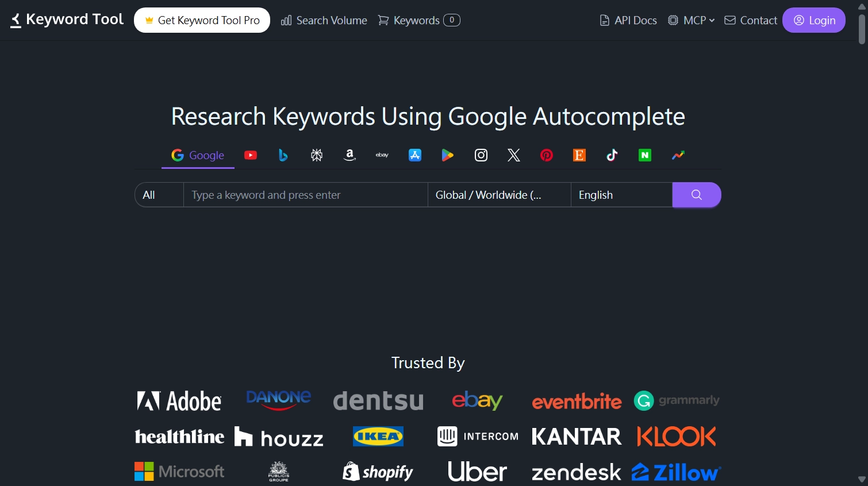
Task: Switch to the Amazon keyword tab
Action: point(349,155)
